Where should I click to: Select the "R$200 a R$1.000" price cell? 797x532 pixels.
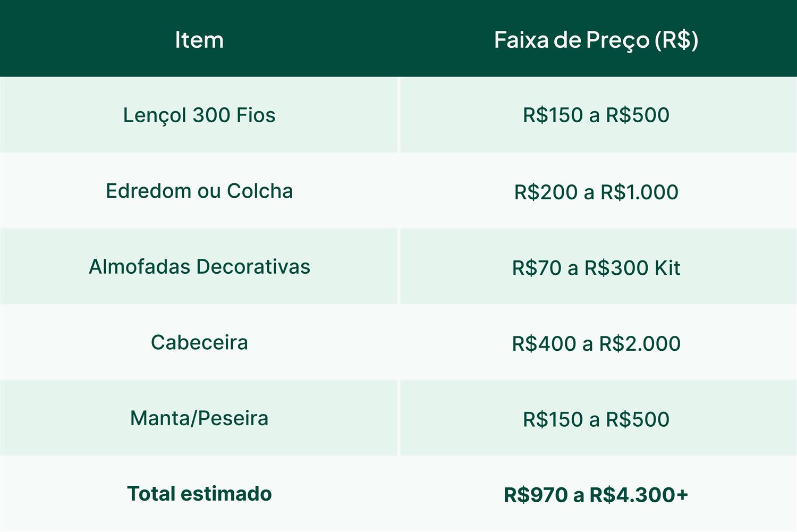pyautogui.click(x=596, y=192)
